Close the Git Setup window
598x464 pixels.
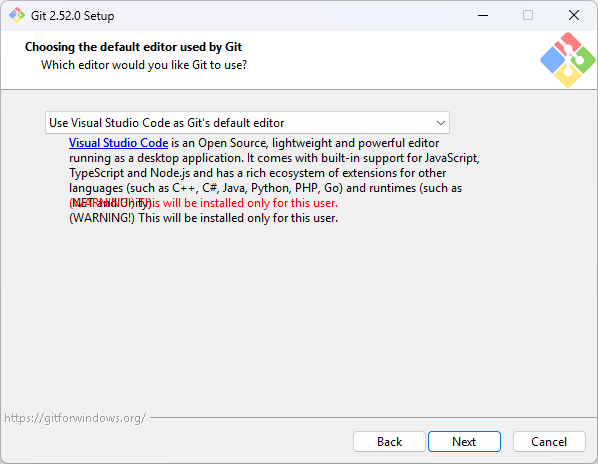574,16
